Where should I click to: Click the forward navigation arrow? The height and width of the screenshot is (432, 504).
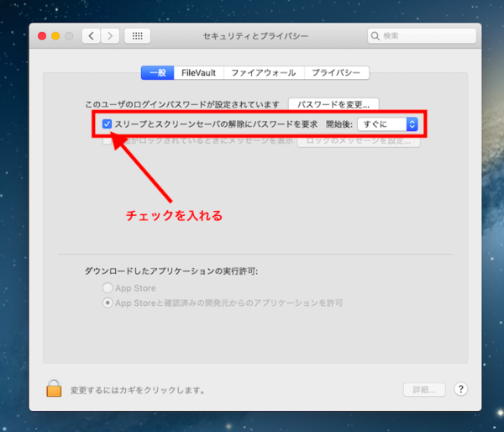tap(110, 36)
